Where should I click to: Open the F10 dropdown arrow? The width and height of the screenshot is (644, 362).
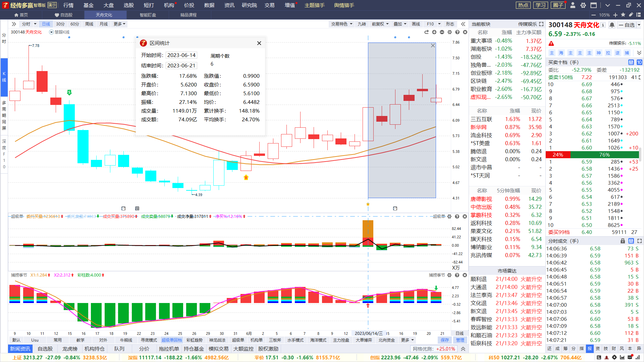[x=439, y=24]
